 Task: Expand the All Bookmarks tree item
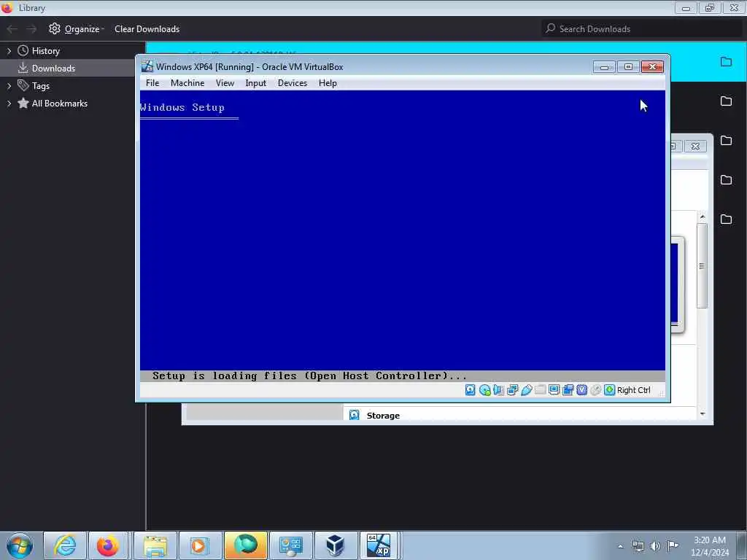(x=9, y=104)
